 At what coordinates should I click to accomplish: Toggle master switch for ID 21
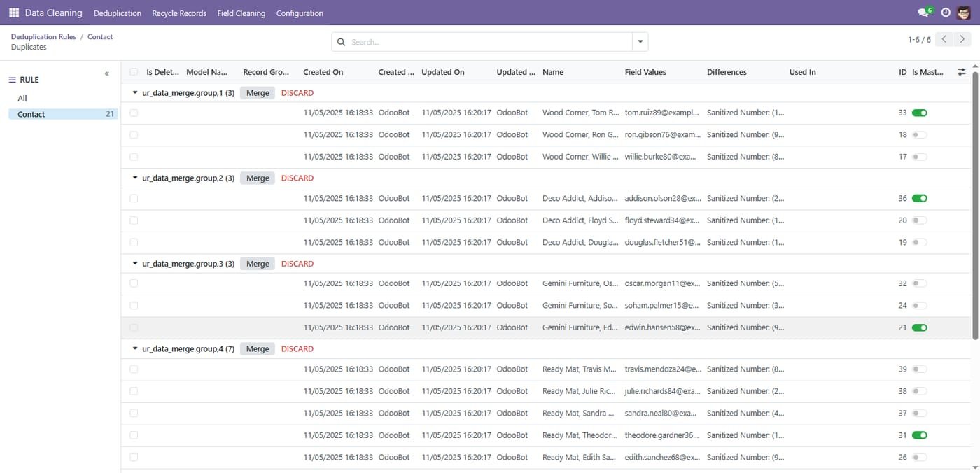(x=920, y=327)
